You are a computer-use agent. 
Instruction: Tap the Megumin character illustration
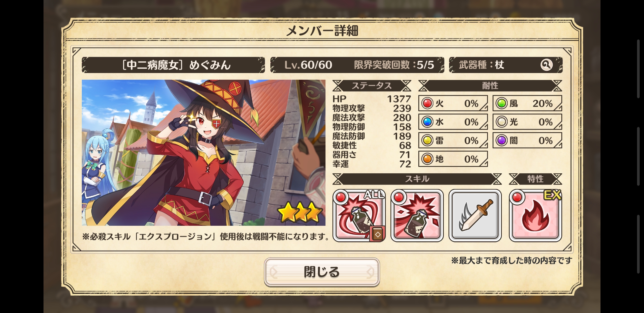[x=204, y=153]
